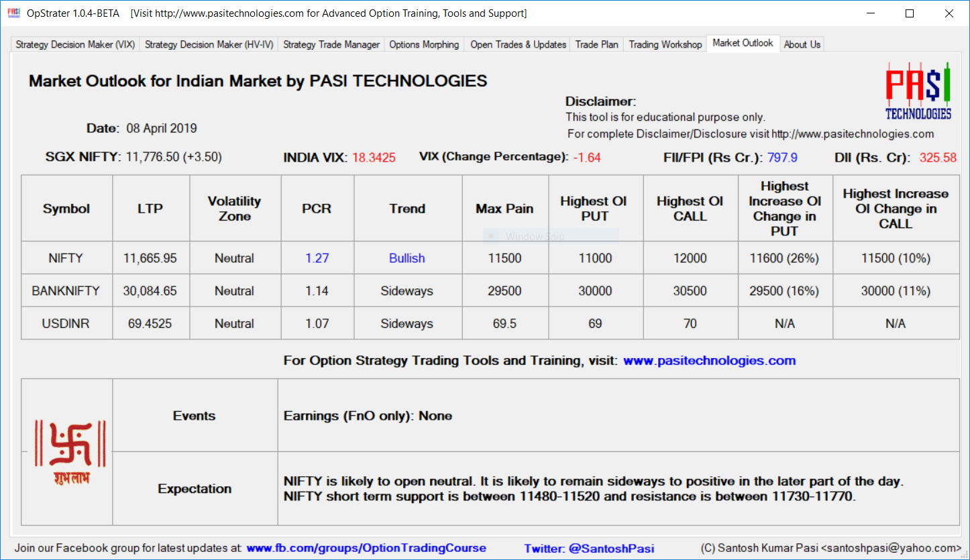970x560 pixels.
Task: Click the USDINR symbol cell
Action: coord(66,323)
